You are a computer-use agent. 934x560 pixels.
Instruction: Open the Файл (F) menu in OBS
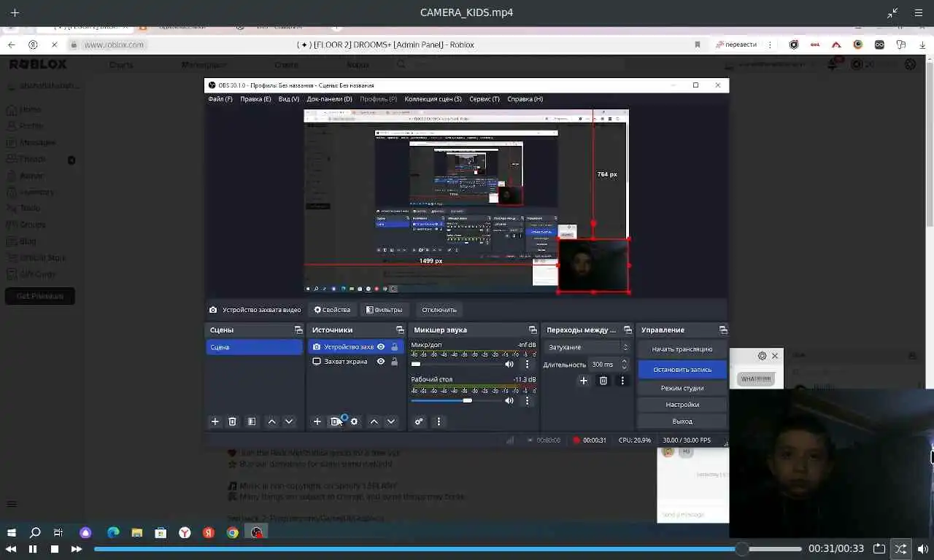pyautogui.click(x=220, y=99)
